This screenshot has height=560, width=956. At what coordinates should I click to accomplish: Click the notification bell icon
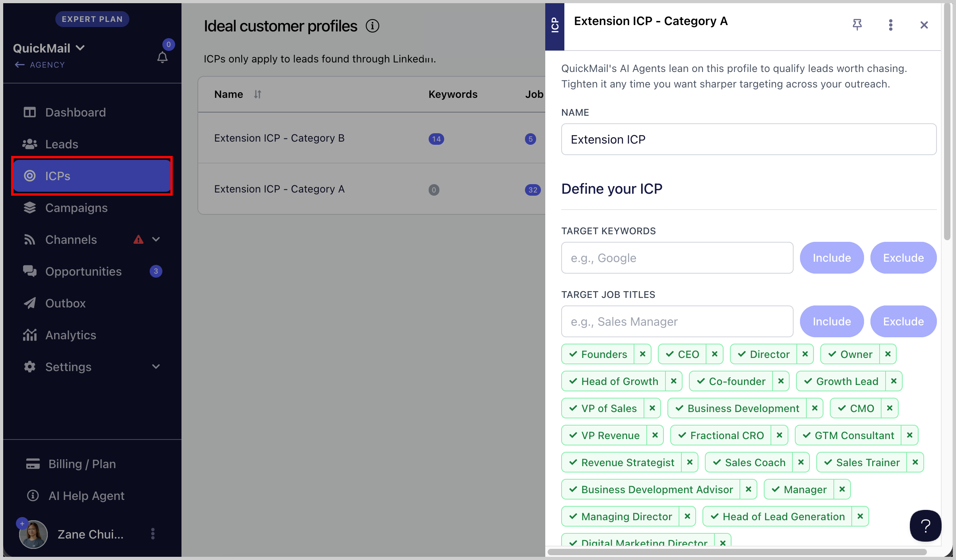tap(162, 58)
